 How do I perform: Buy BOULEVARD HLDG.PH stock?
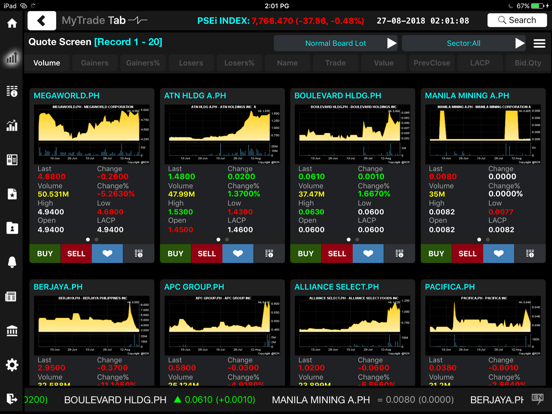pyautogui.click(x=306, y=253)
